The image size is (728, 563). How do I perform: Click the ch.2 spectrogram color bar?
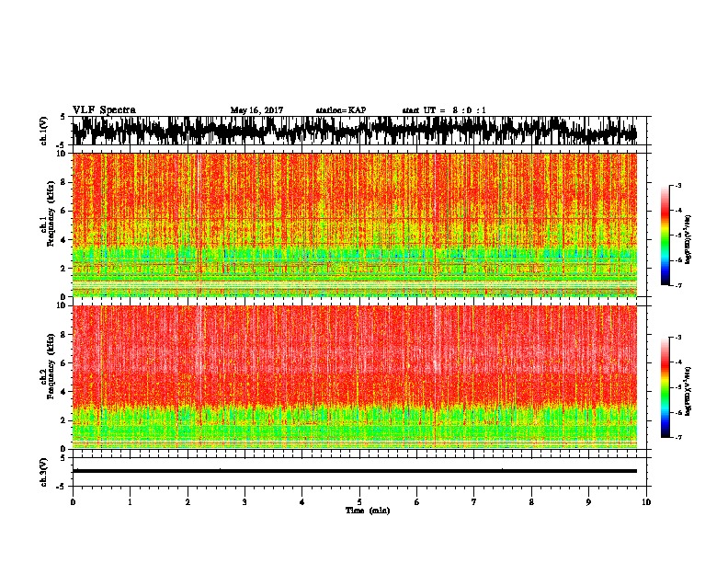pyautogui.click(x=665, y=387)
